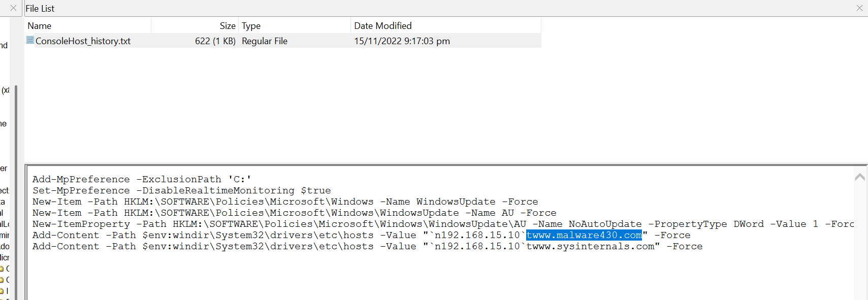Sort the file list by Size column
This screenshot has height=300, width=868.
click(195, 25)
